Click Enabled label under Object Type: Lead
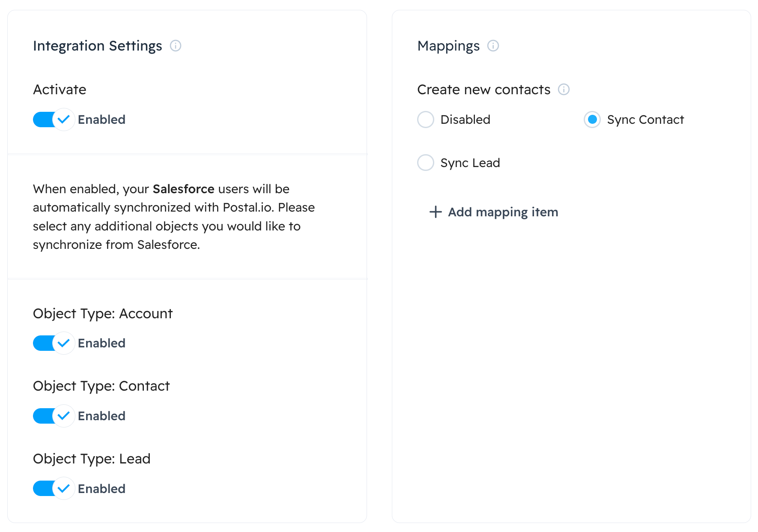 (101, 489)
